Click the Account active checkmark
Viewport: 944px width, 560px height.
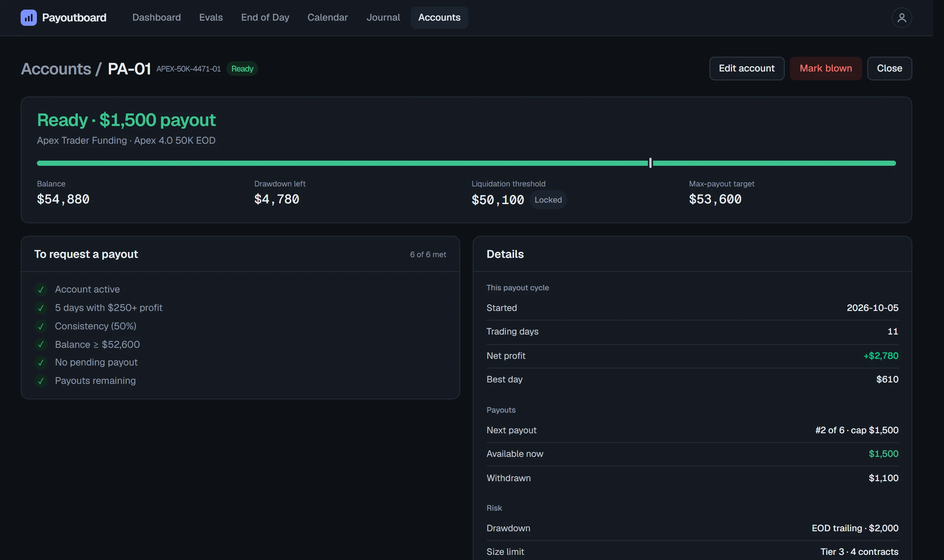pos(41,290)
